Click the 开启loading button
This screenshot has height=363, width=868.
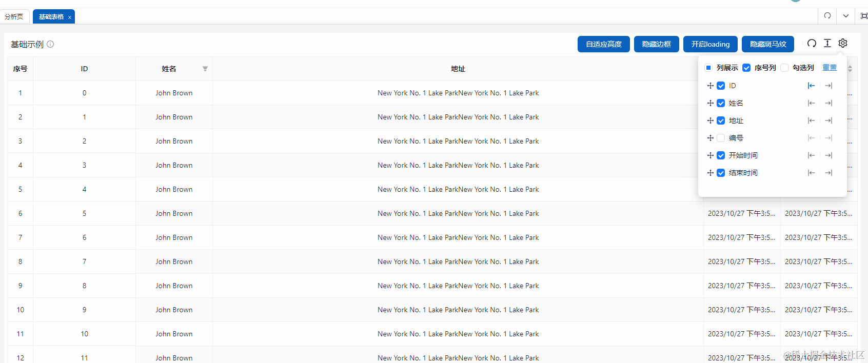(x=710, y=44)
